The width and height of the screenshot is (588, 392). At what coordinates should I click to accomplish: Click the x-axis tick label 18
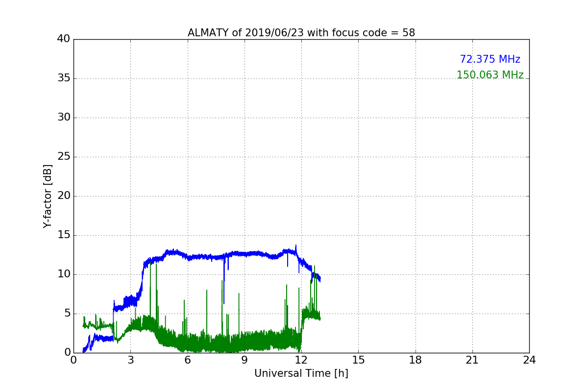(416, 360)
